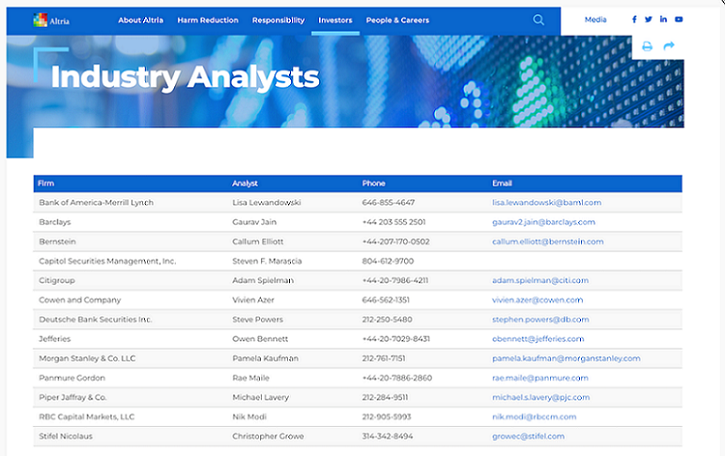Click analyst name Vivien Azer
Viewport: 725px width, 456px height.
point(253,300)
